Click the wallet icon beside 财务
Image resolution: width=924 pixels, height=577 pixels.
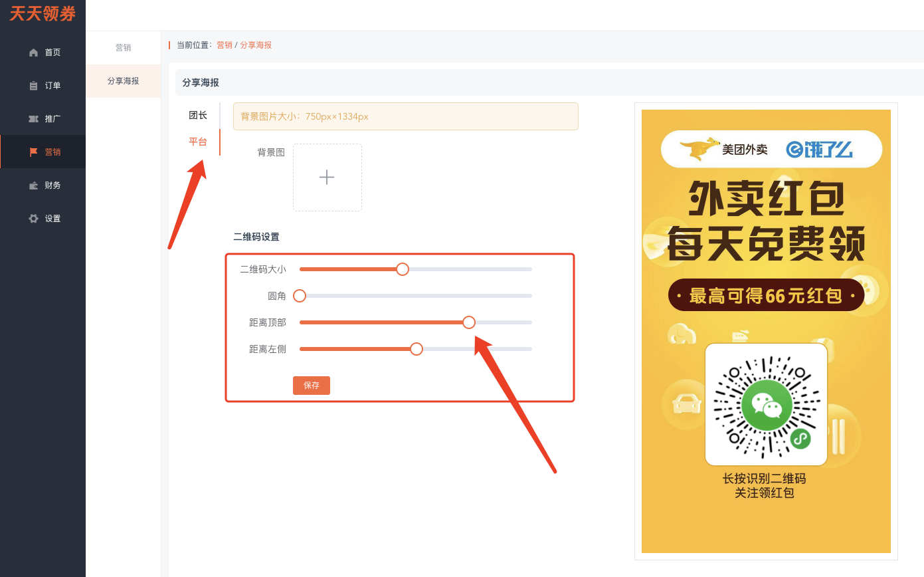[33, 185]
